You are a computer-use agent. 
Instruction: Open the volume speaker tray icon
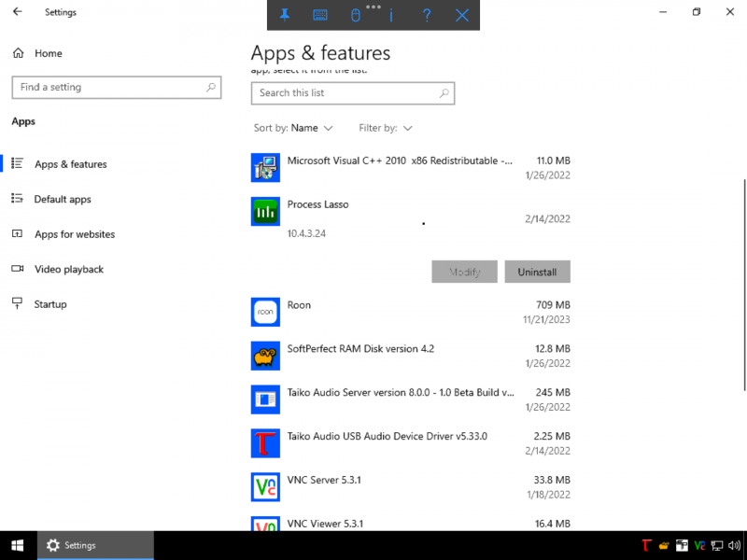tap(735, 546)
